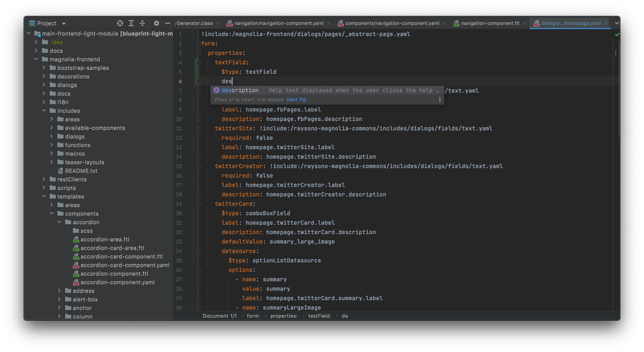Screen dimensions: 644x352
Task: Open the Project panel settings gear icon
Action: point(156,23)
